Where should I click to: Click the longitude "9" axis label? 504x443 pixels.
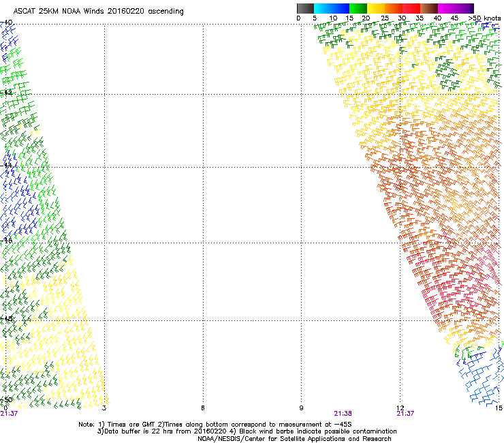point(301,408)
